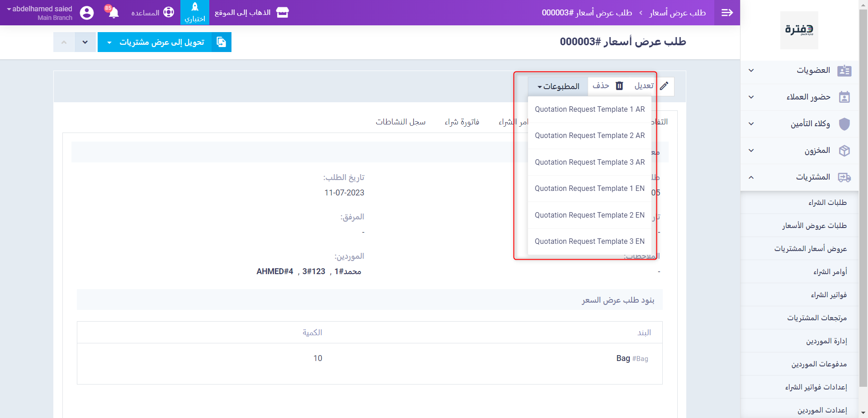Click حذف delete button
The image size is (868, 418).
[x=608, y=86]
